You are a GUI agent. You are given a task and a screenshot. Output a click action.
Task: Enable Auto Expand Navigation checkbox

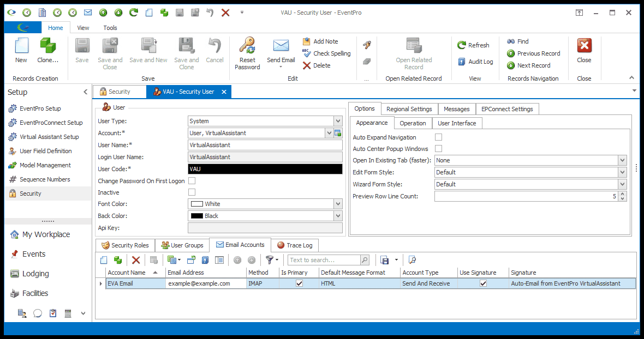pyautogui.click(x=439, y=137)
